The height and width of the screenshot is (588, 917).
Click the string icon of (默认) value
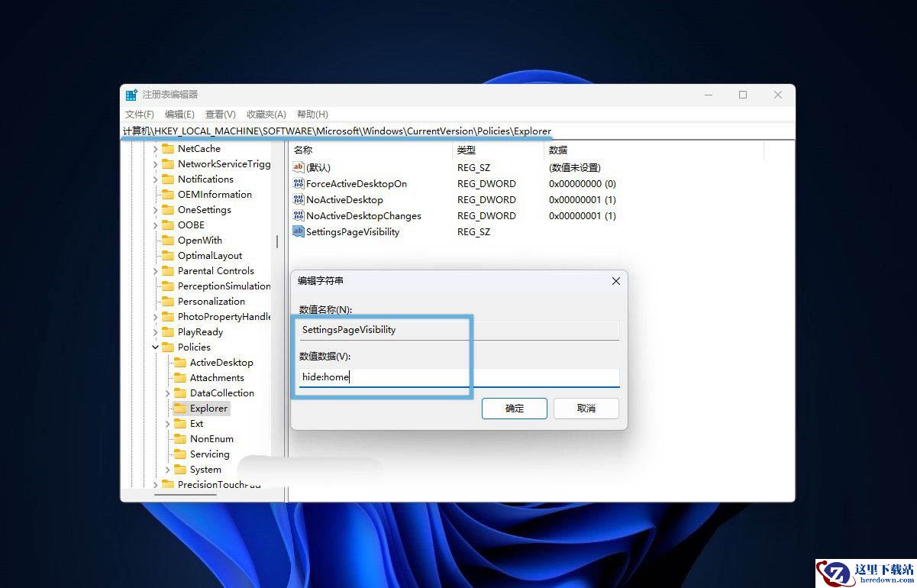pos(299,167)
